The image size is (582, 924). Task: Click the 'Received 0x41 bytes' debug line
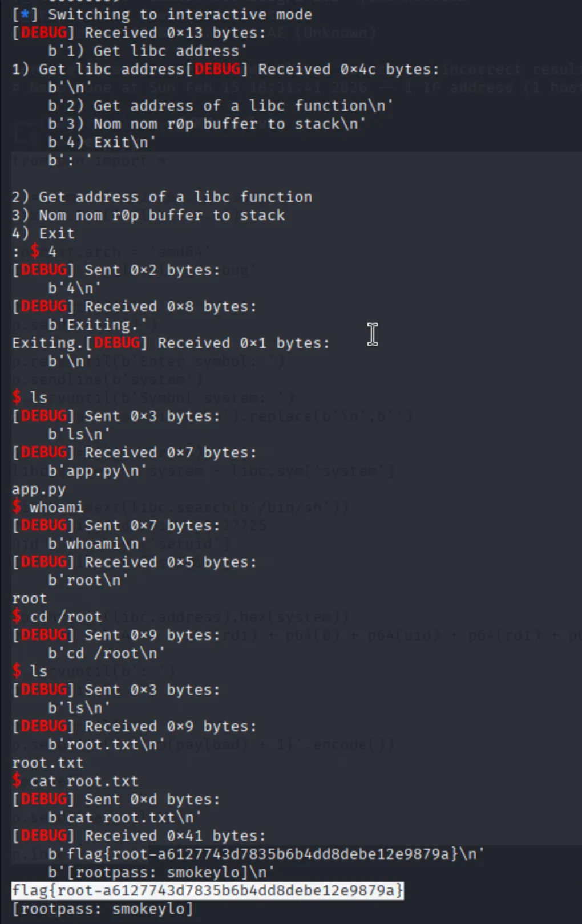(139, 836)
